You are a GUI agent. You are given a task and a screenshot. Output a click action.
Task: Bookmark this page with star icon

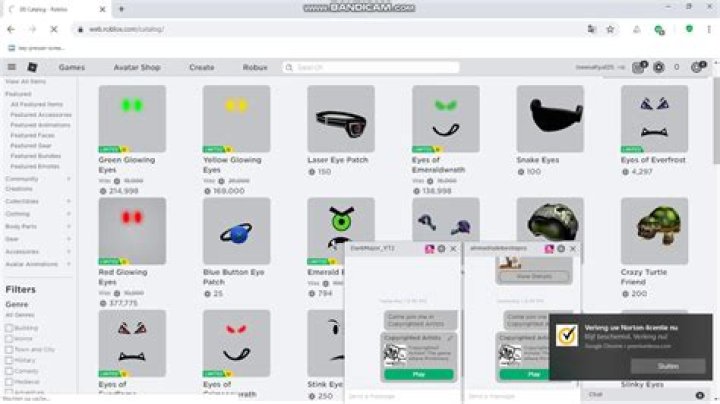point(610,29)
